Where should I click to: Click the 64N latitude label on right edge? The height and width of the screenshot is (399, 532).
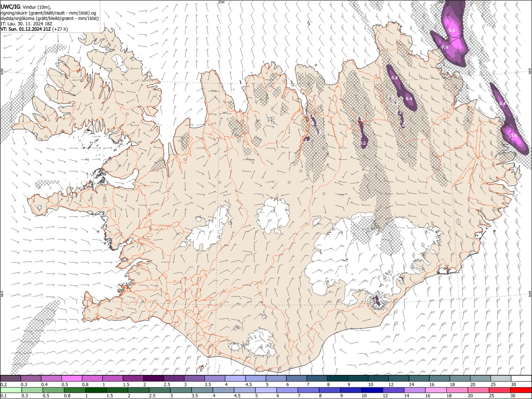(530, 294)
